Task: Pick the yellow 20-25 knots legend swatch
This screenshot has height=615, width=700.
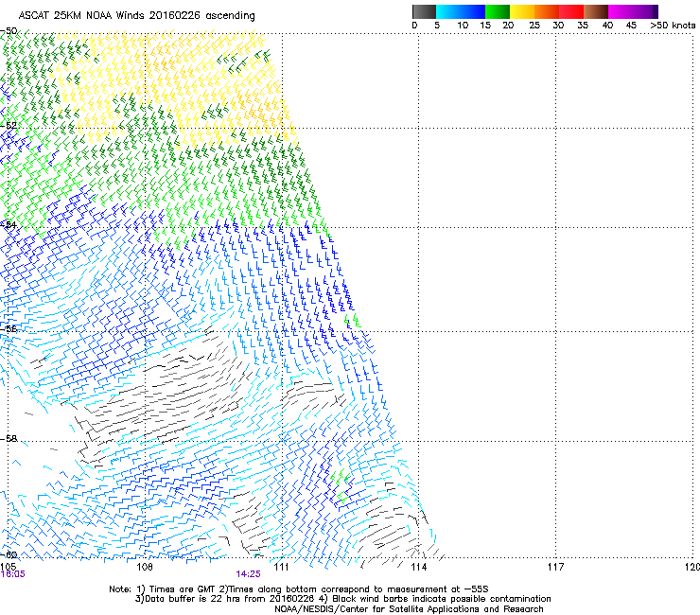Action: (522, 11)
